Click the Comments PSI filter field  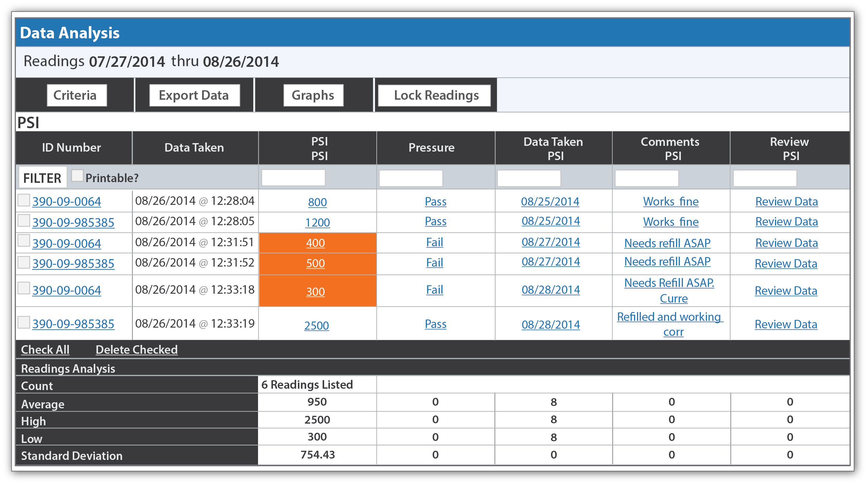(647, 178)
